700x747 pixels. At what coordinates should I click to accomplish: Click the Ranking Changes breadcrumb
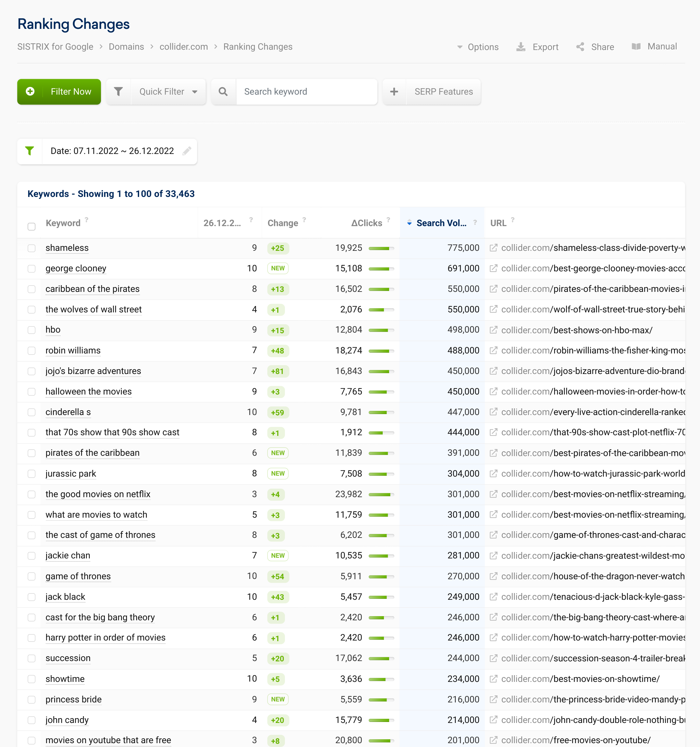click(258, 47)
